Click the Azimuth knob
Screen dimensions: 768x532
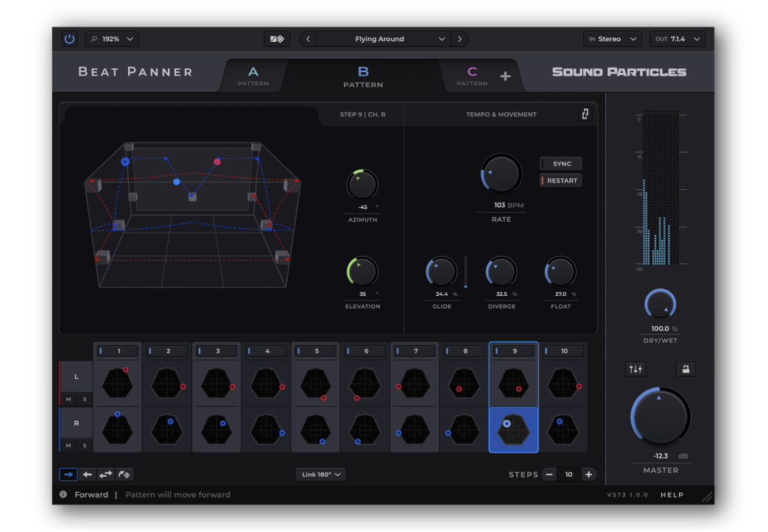[x=362, y=185]
